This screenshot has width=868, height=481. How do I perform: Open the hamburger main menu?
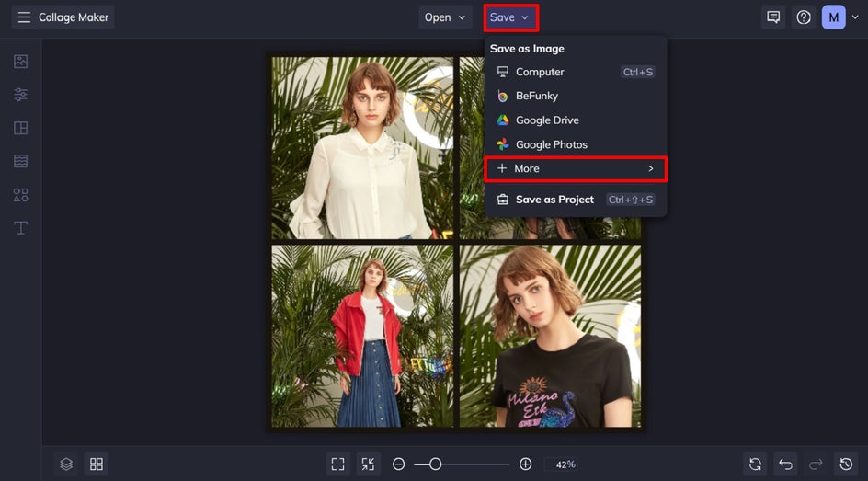[x=24, y=17]
